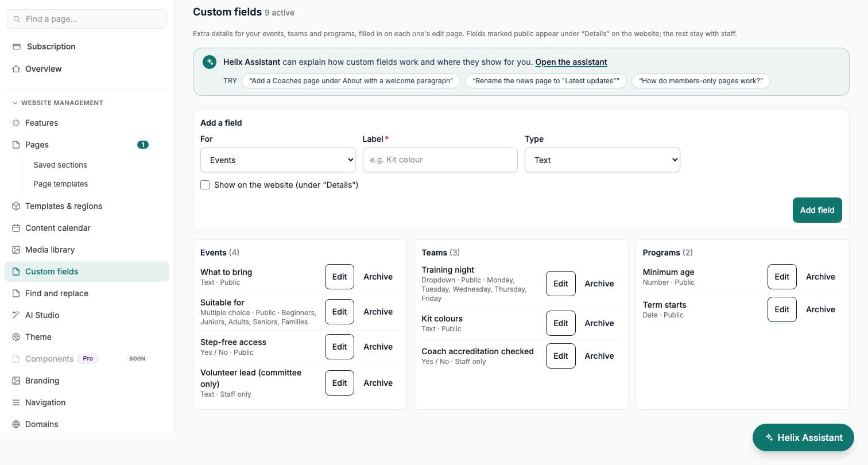Try the 'Rename the news page' suggestion
This screenshot has width=868, height=465.
click(546, 81)
